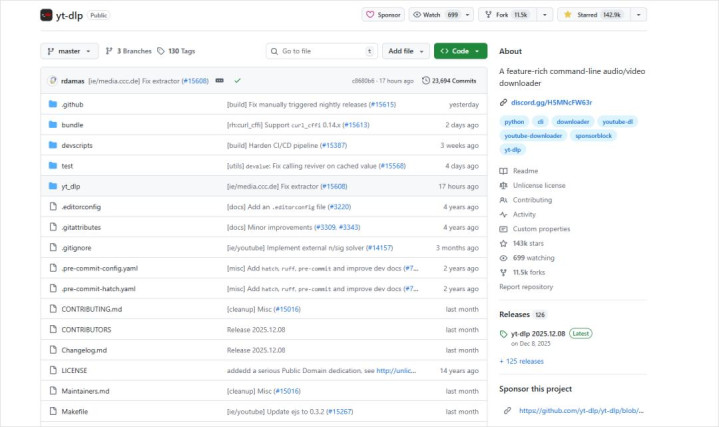This screenshot has width=719, height=427.
Task: Open the green Code dropdown
Action: click(x=460, y=51)
